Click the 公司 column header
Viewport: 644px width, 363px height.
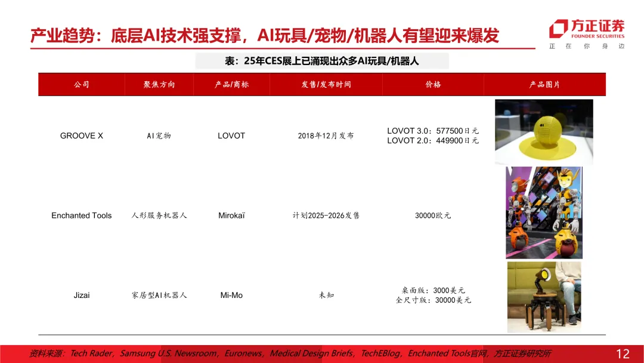click(x=81, y=84)
